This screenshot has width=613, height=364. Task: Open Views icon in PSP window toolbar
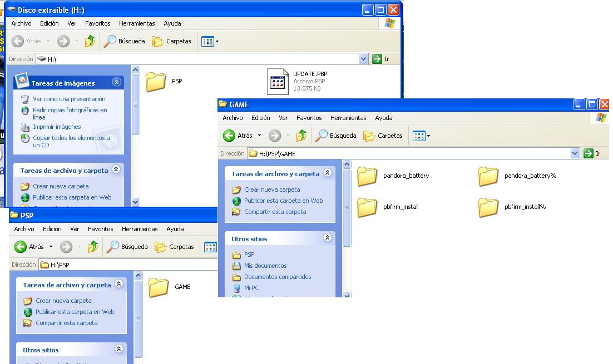210,247
